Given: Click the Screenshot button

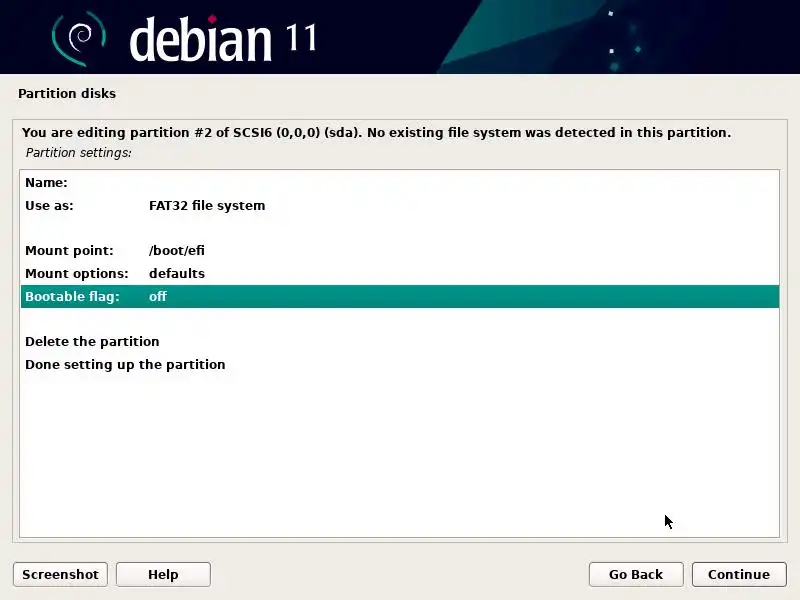Looking at the screenshot, I should 60,574.
